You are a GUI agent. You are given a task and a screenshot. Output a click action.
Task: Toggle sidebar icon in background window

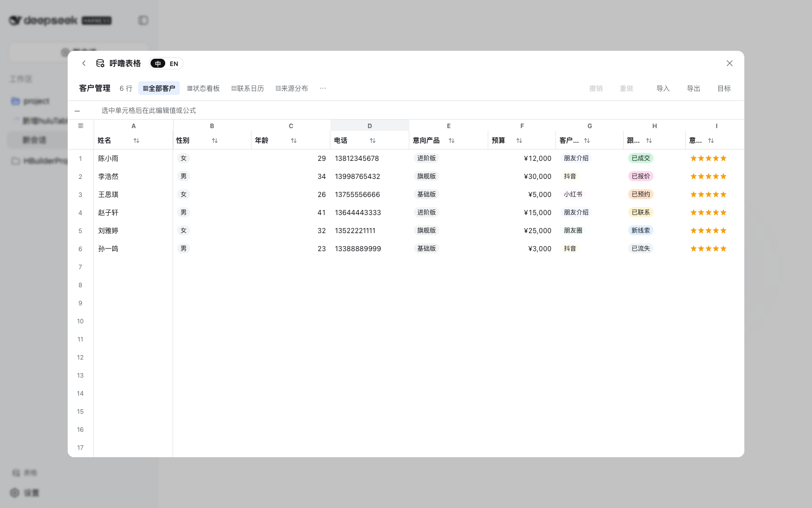[x=143, y=20]
